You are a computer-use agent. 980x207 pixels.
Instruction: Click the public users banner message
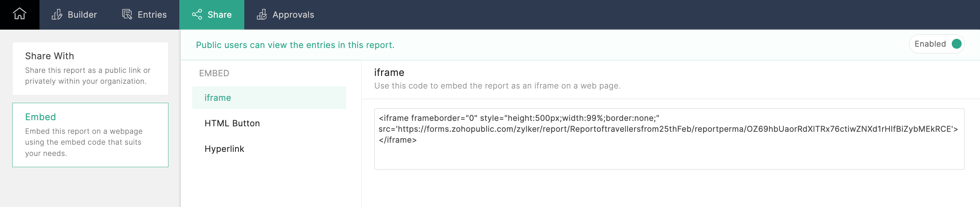295,45
